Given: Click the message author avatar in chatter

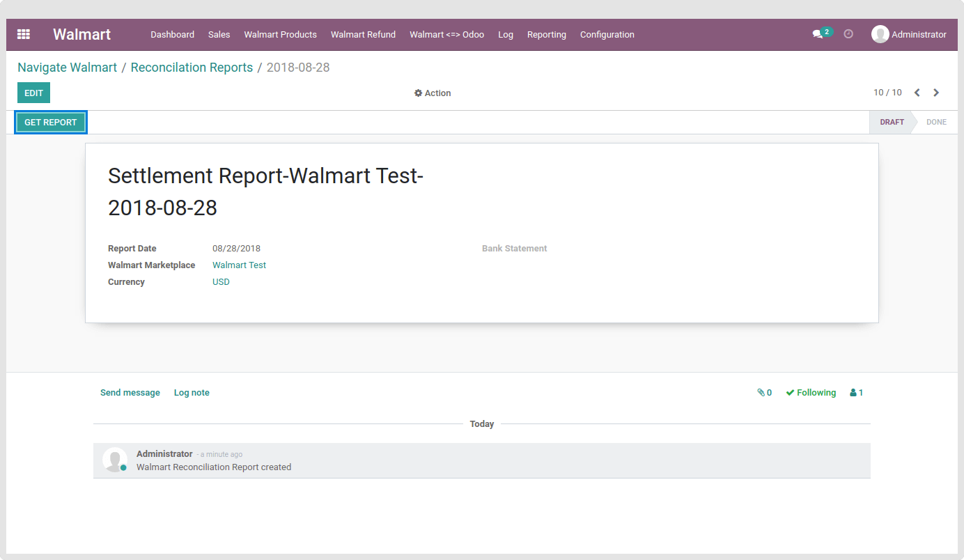Looking at the screenshot, I should [x=115, y=460].
